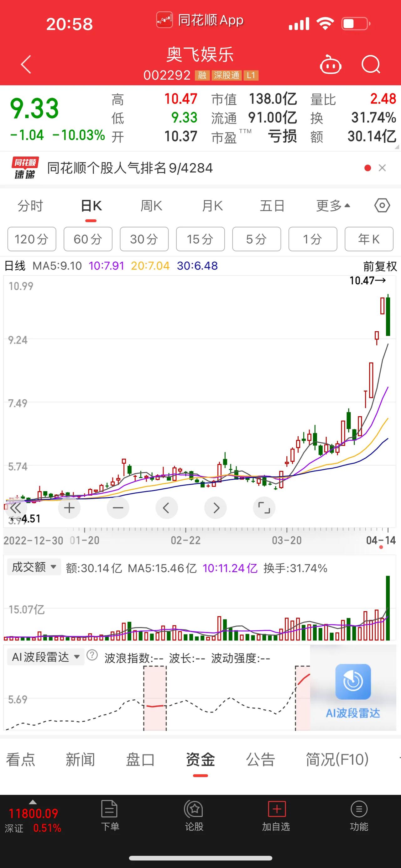Expand quote details corner triangle
This screenshot has width=401, height=868.
(x=397, y=147)
